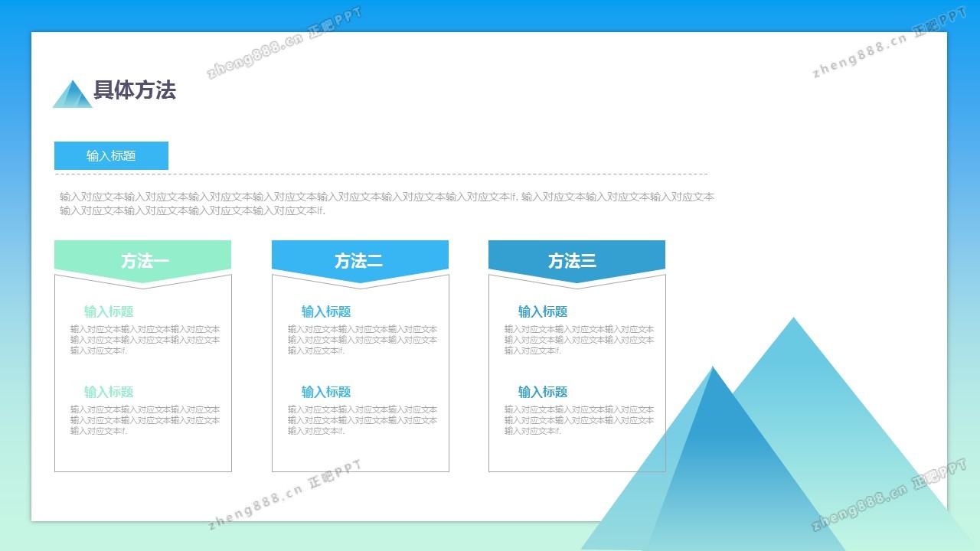Click the 具体方法 slide title text
980x551 pixels.
135,90
